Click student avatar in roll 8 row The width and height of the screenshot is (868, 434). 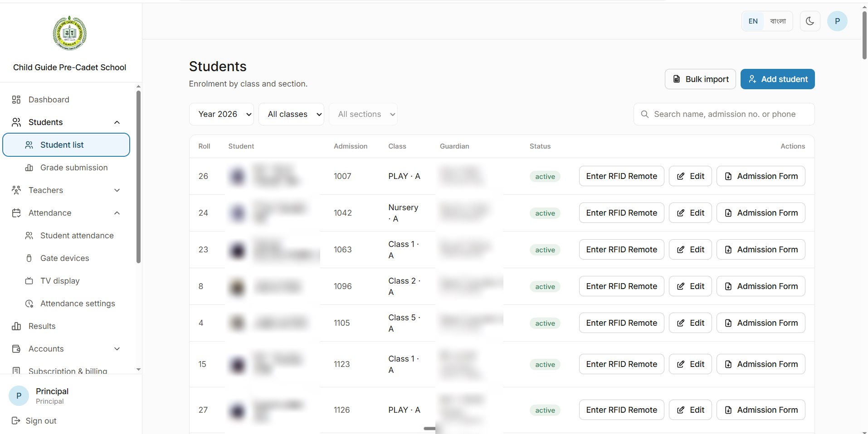(x=238, y=286)
